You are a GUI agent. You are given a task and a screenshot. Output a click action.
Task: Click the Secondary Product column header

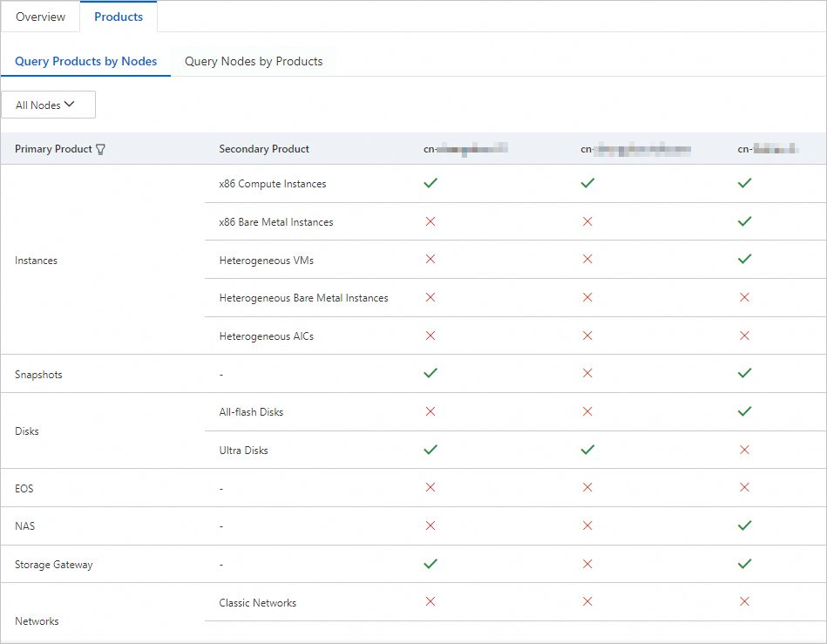coord(264,149)
